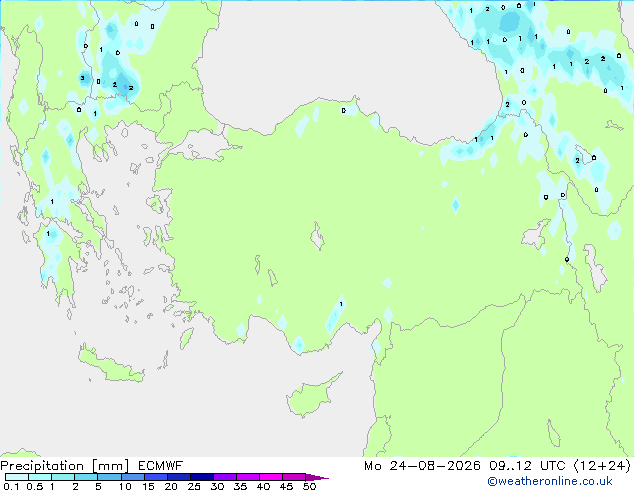The height and width of the screenshot is (490, 634).
Task: Click legend tick label "10"
Action: (x=125, y=486)
